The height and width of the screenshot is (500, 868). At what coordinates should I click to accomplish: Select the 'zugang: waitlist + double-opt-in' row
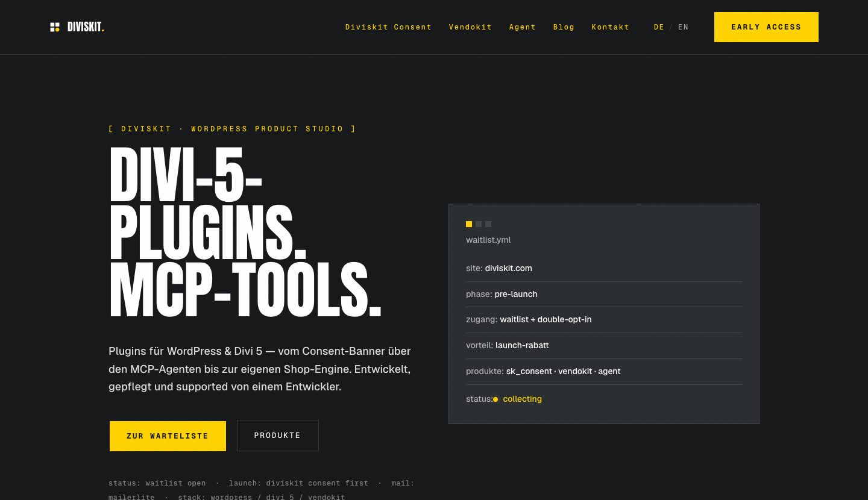click(604, 320)
